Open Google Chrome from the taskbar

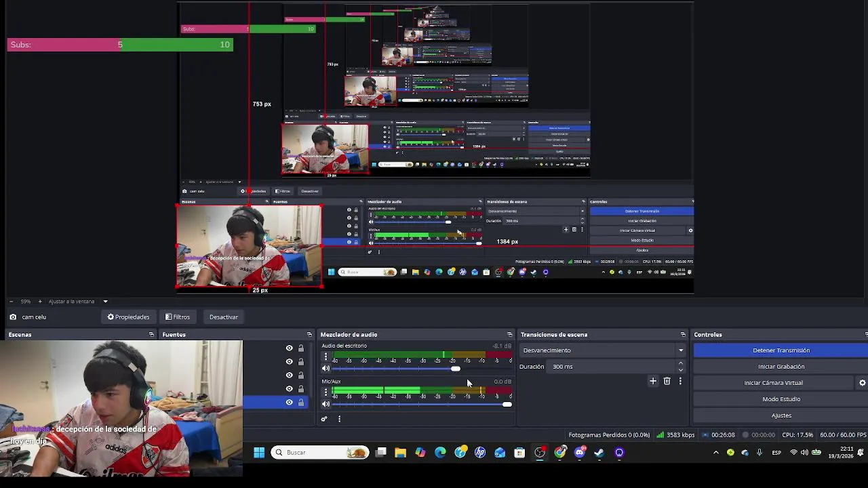pyautogui.click(x=560, y=453)
